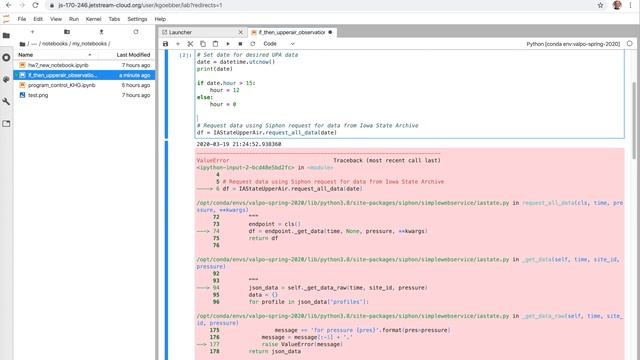Refresh the file list in the file browser

point(136,32)
